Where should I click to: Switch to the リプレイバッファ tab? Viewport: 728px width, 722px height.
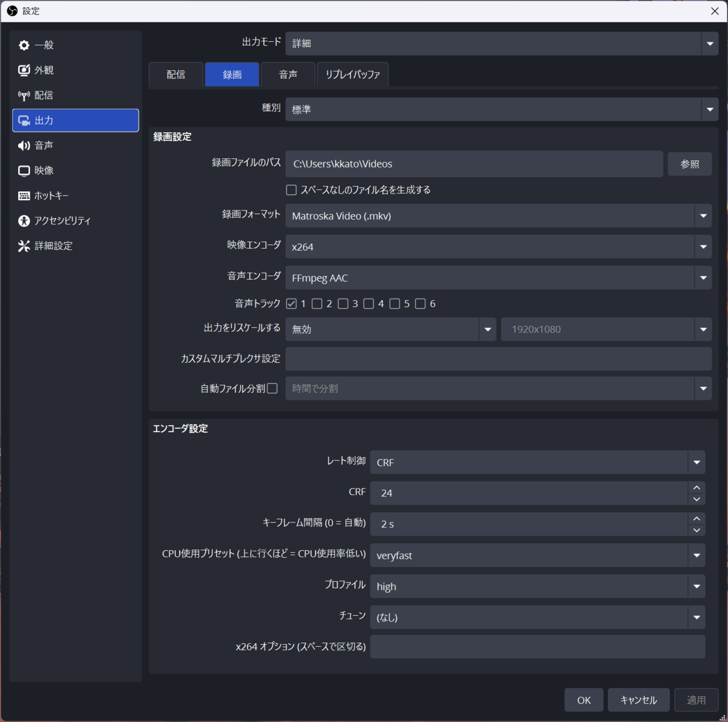[x=352, y=75]
